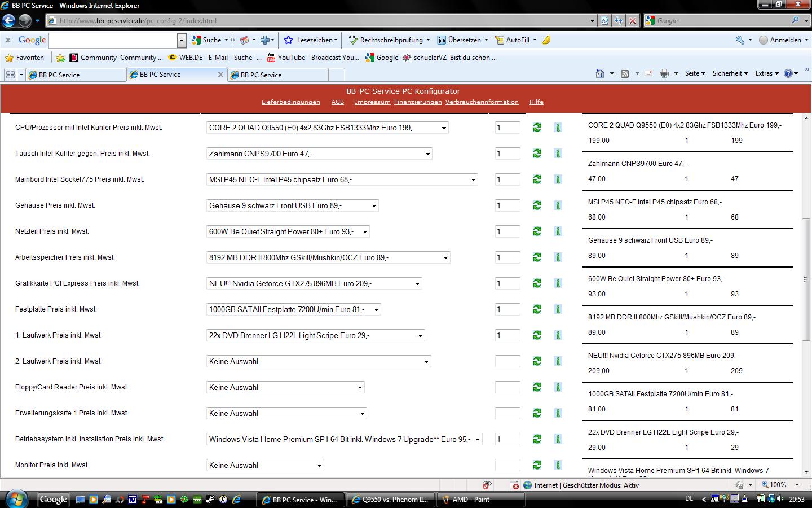Open the Sicherheit menu
Viewport: 812px width, 508px height.
click(x=730, y=73)
